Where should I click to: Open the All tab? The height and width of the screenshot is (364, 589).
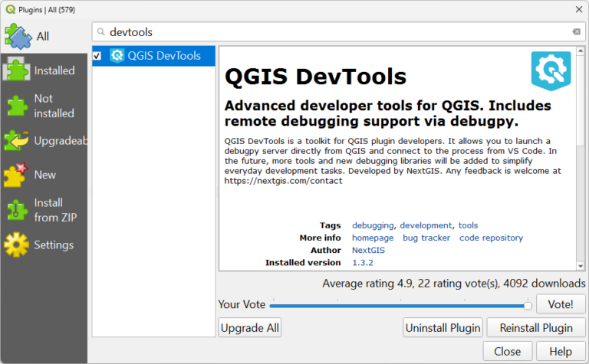[44, 37]
